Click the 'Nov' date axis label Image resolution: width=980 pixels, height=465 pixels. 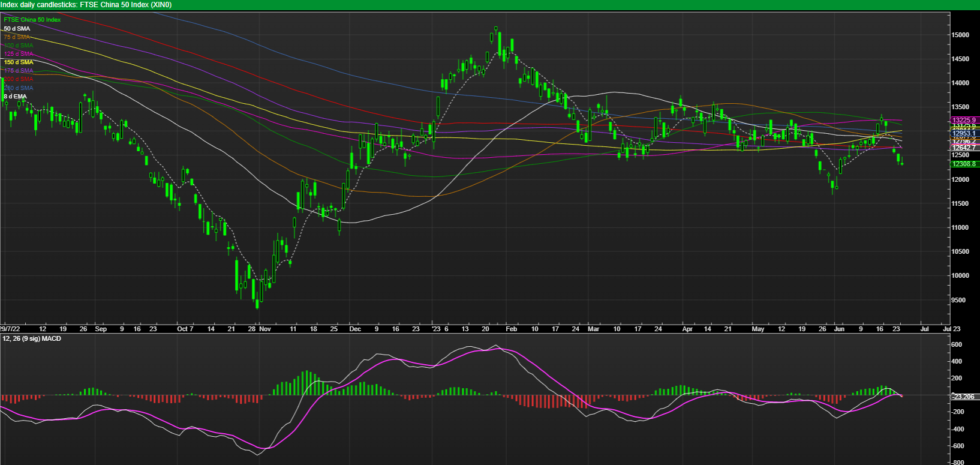(x=266, y=329)
